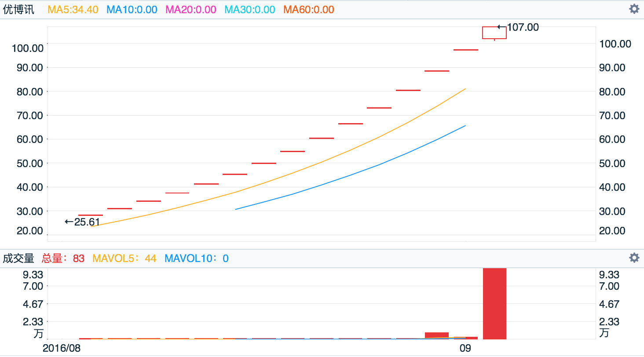Click the 2016/08 date axis label

point(62,348)
